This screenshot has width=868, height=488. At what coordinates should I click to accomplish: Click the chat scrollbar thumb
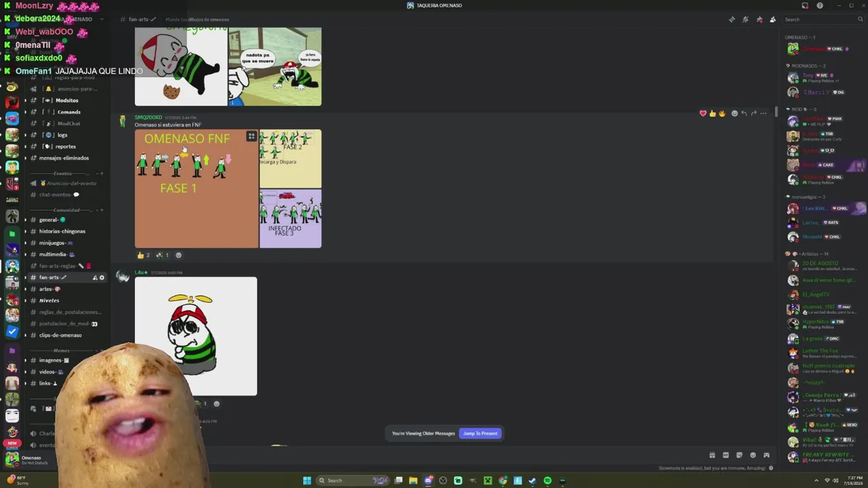click(778, 112)
